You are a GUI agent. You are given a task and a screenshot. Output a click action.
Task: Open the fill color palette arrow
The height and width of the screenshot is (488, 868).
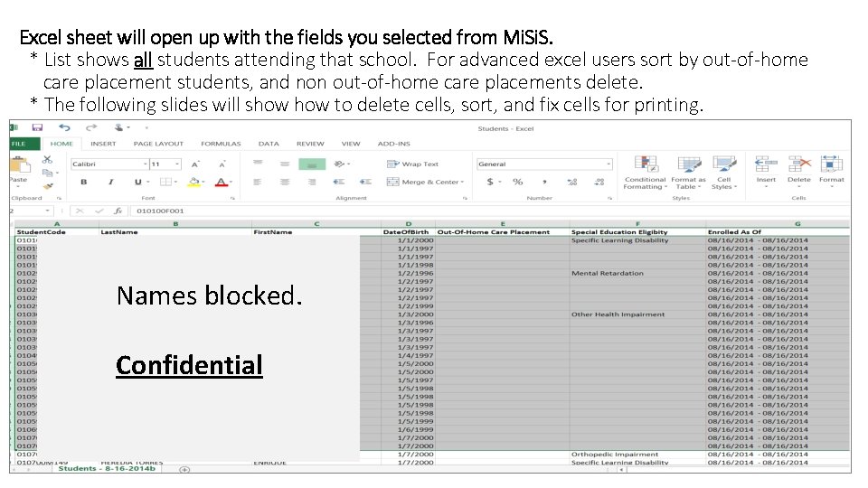click(203, 182)
